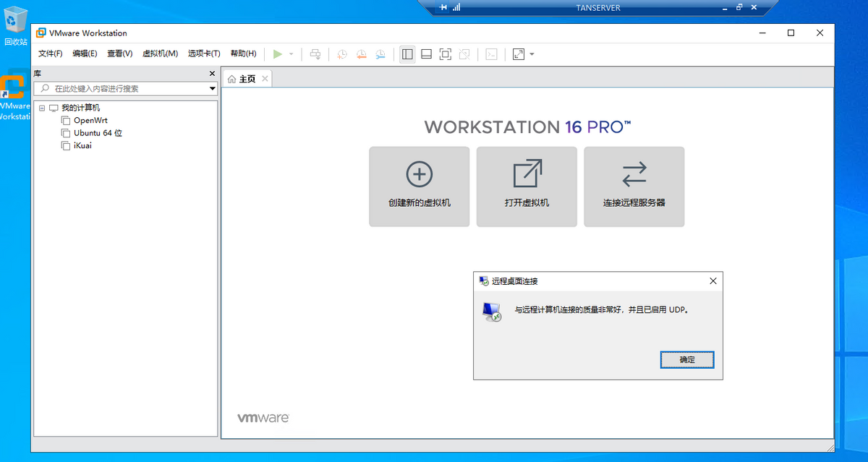The height and width of the screenshot is (462, 868).
Task: Click the stretch guest display icon
Action: (518, 54)
